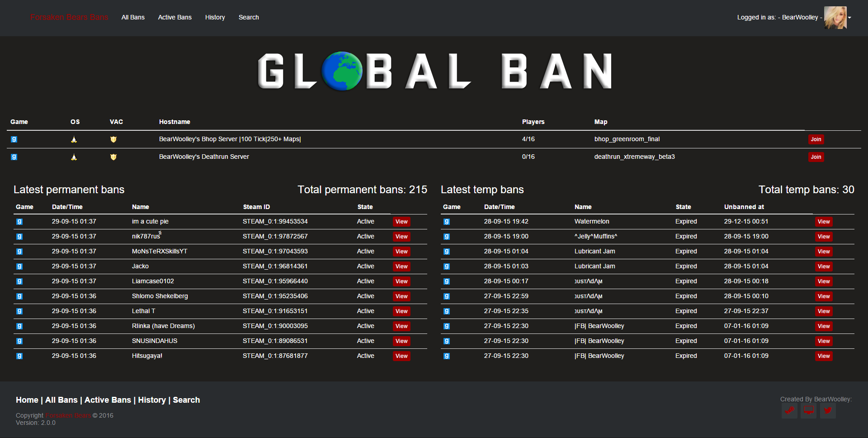Open the Search page from the navbar
Image resolution: width=868 pixels, height=438 pixels.
coord(249,17)
